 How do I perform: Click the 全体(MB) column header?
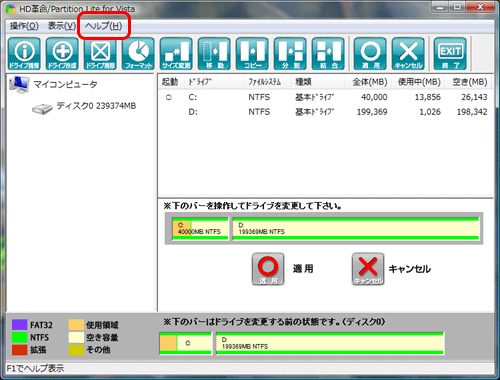point(367,82)
